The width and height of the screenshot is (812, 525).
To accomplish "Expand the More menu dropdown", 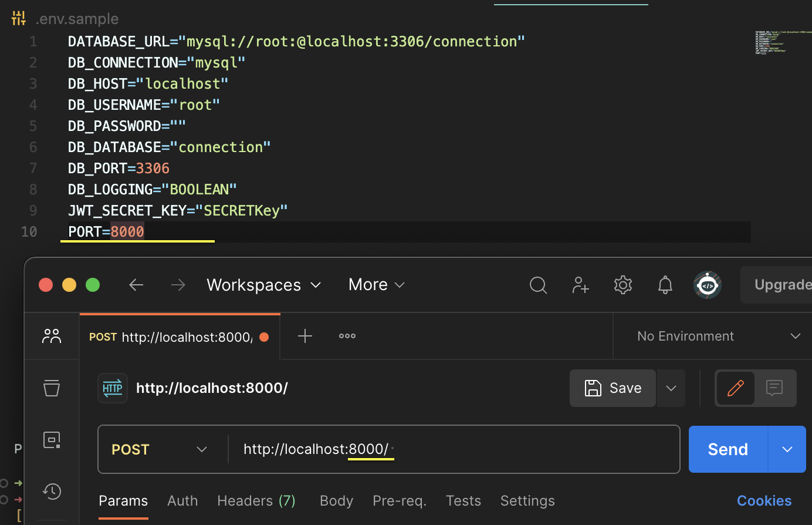I will click(377, 285).
